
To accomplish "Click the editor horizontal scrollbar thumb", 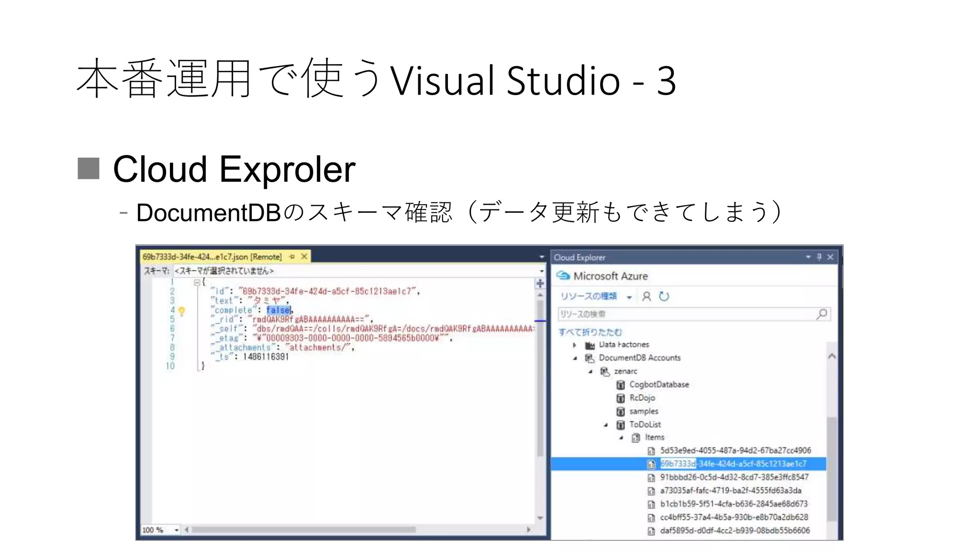I will pos(304,530).
